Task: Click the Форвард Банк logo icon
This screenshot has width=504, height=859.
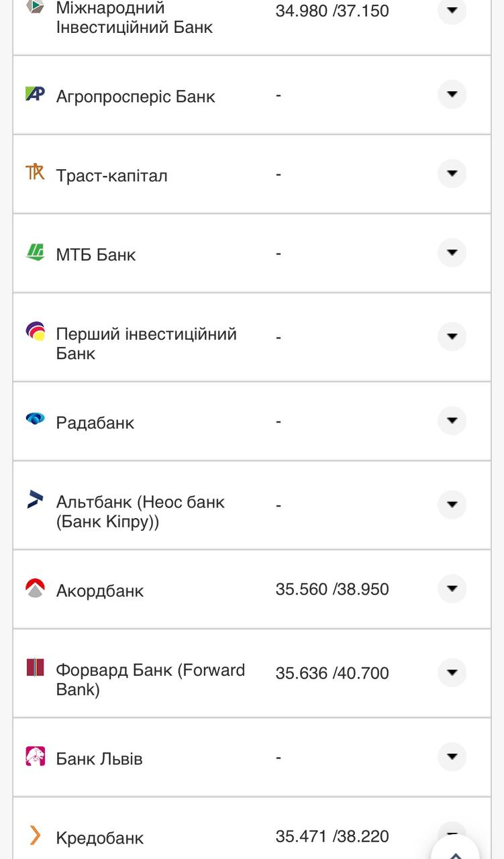Action: pyautogui.click(x=35, y=668)
